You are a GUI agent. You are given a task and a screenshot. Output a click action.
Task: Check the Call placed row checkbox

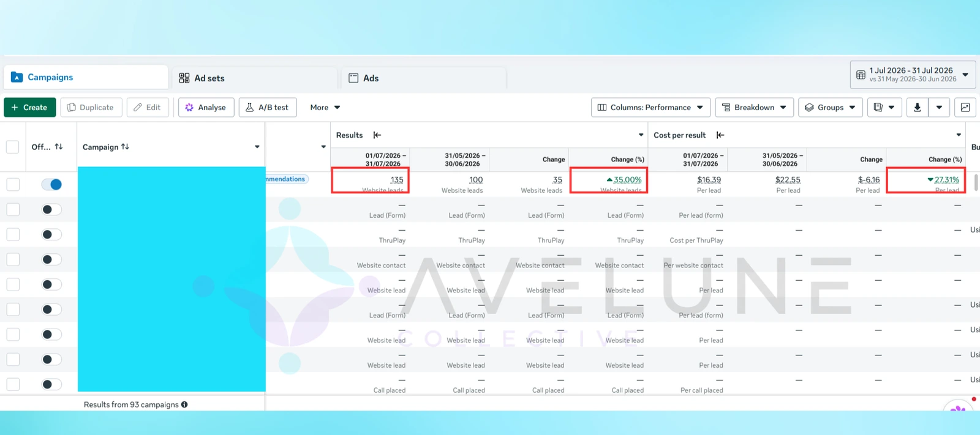click(13, 384)
